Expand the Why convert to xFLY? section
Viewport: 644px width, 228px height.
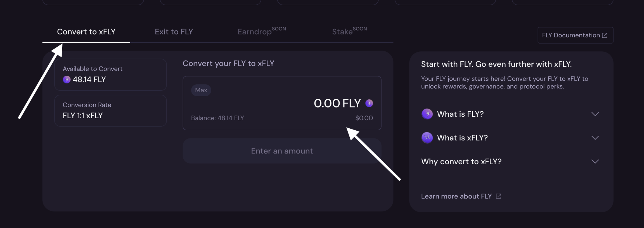point(595,161)
